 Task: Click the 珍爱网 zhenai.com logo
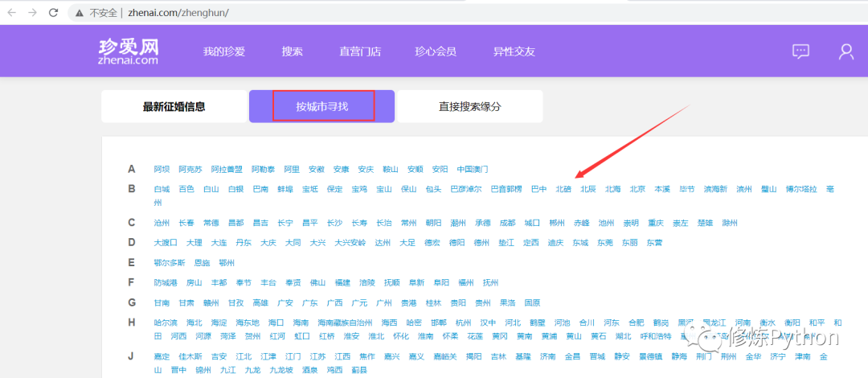[129, 51]
